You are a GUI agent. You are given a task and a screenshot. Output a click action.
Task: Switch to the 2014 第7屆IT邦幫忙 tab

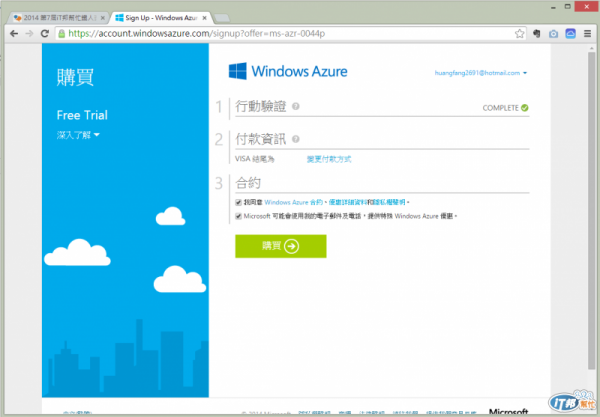pyautogui.click(x=58, y=18)
